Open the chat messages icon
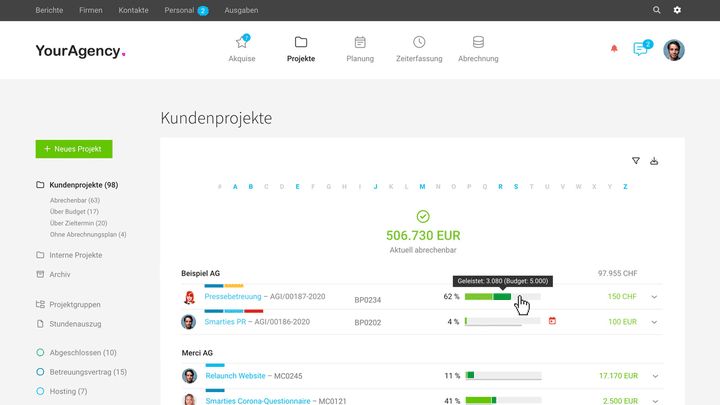Viewport: 720px width, 405px height. pos(640,49)
